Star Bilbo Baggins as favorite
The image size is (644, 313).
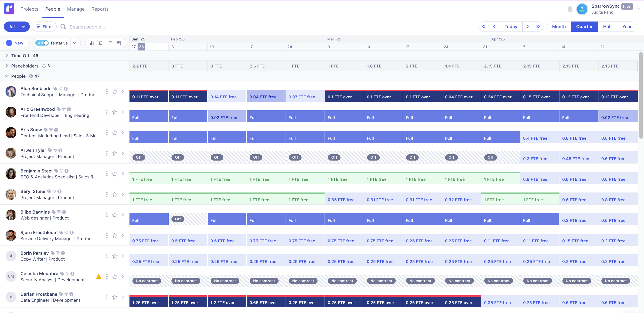115,215
